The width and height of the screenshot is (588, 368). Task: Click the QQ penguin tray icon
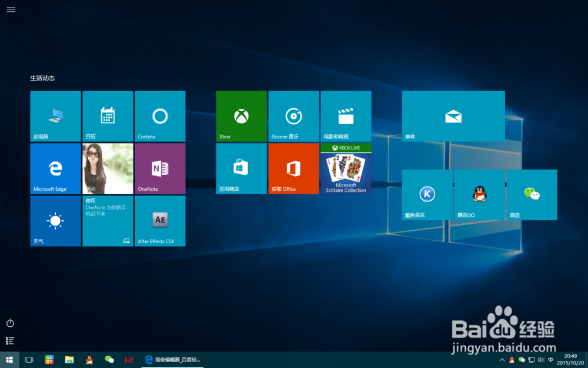(512, 360)
